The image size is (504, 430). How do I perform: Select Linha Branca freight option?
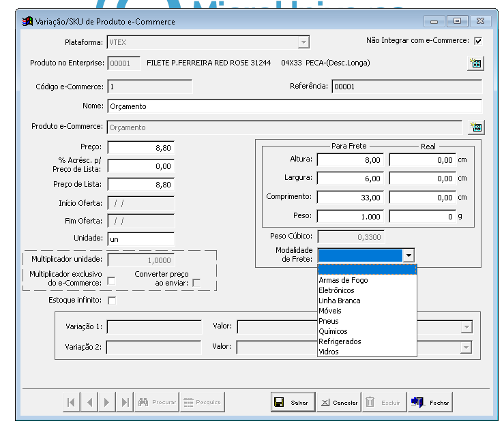pyautogui.click(x=367, y=301)
